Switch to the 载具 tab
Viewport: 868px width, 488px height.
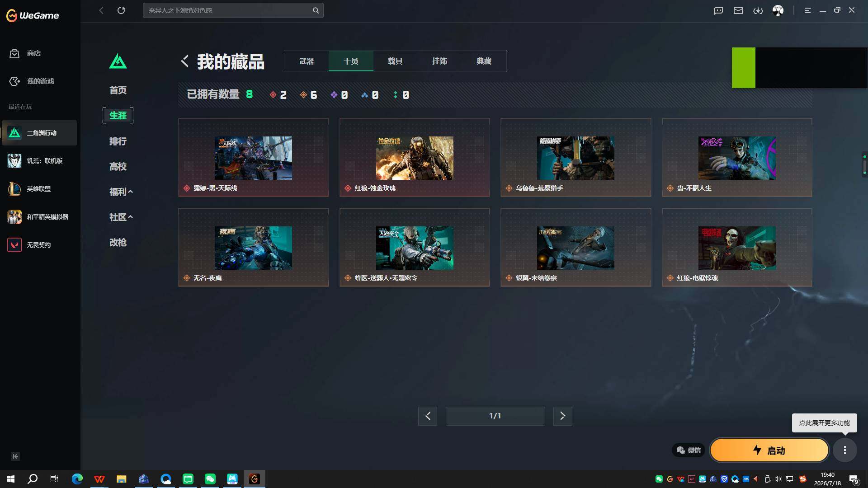point(395,61)
